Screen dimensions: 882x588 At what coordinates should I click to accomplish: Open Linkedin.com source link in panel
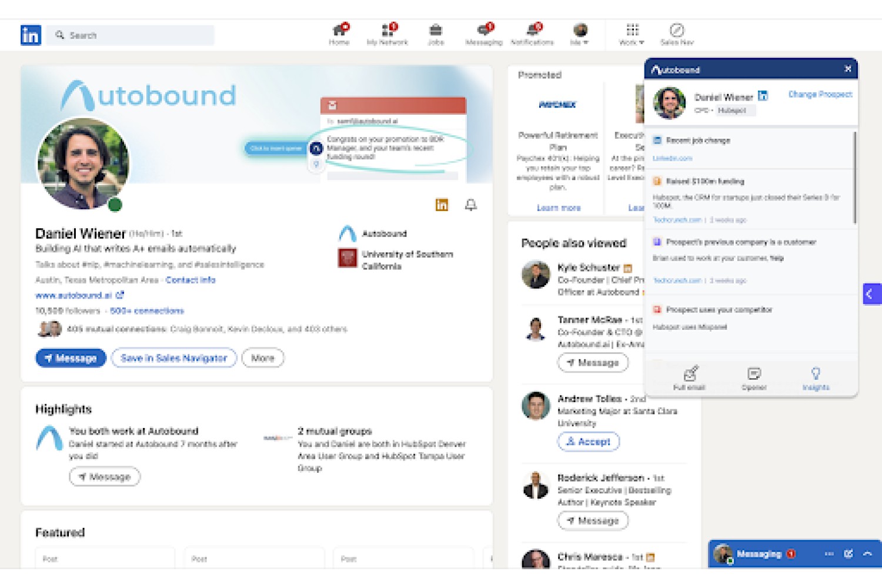[x=672, y=158]
